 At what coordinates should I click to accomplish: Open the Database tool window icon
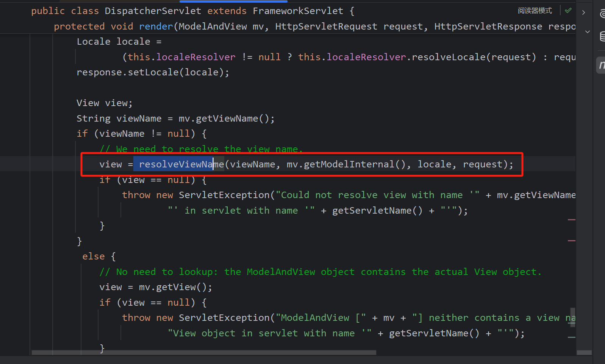[602, 36]
